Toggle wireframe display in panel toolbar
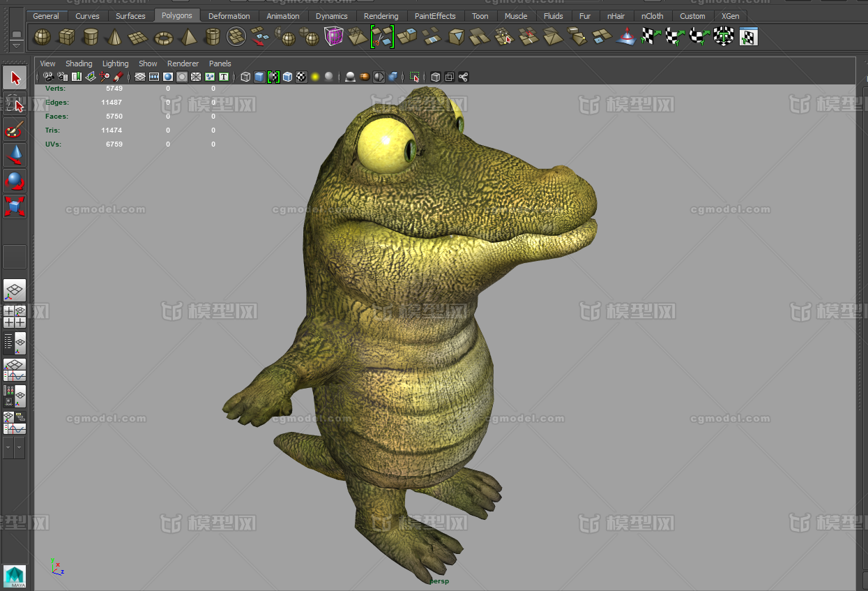The height and width of the screenshot is (591, 868). pos(245,77)
